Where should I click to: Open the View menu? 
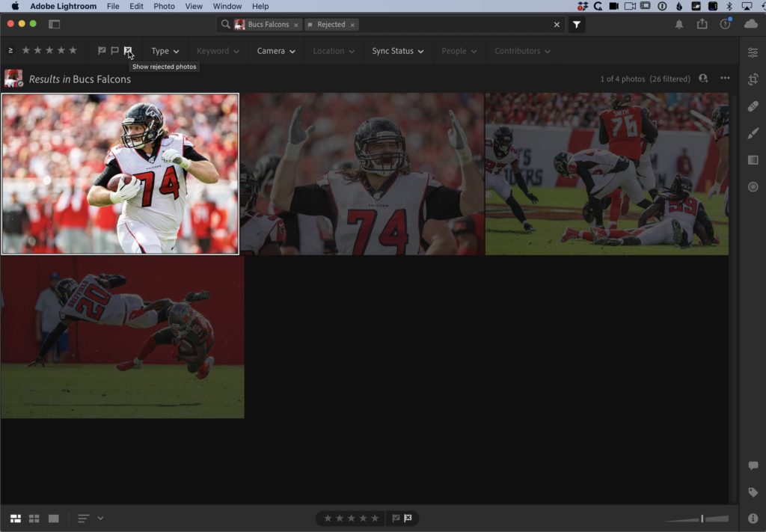click(194, 6)
